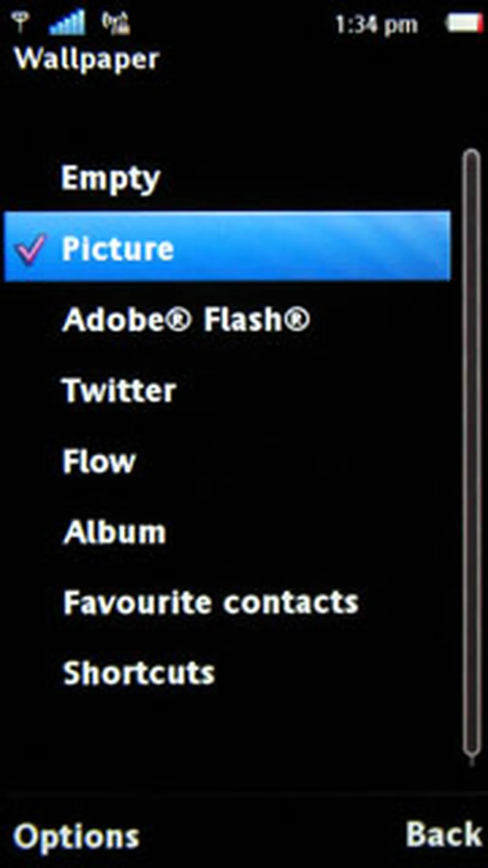Tap the Wallpaper screen title

87,59
